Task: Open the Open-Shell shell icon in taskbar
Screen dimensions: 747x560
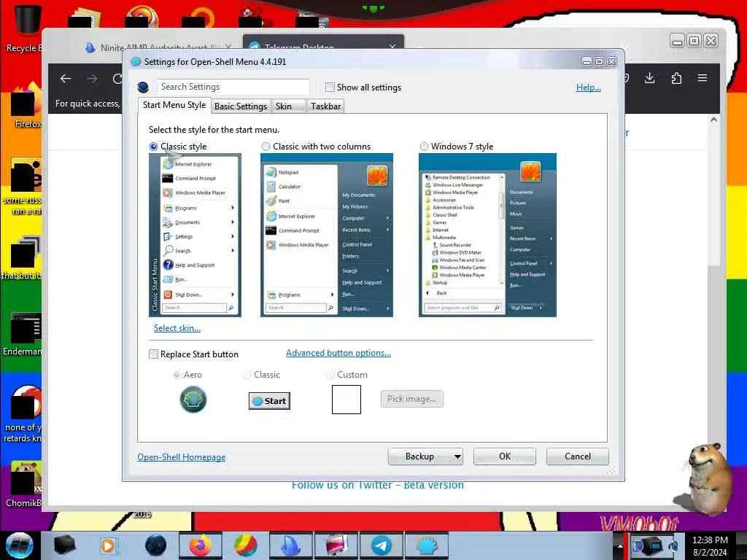Action: pos(427,545)
